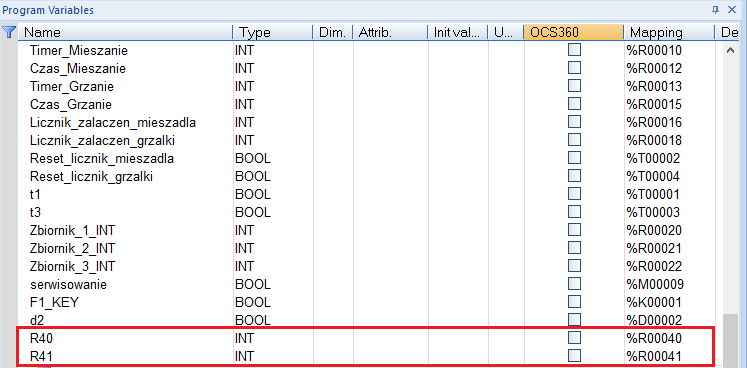
Task: Click the BOOL type of F1_KEY
Action: pyautogui.click(x=253, y=302)
